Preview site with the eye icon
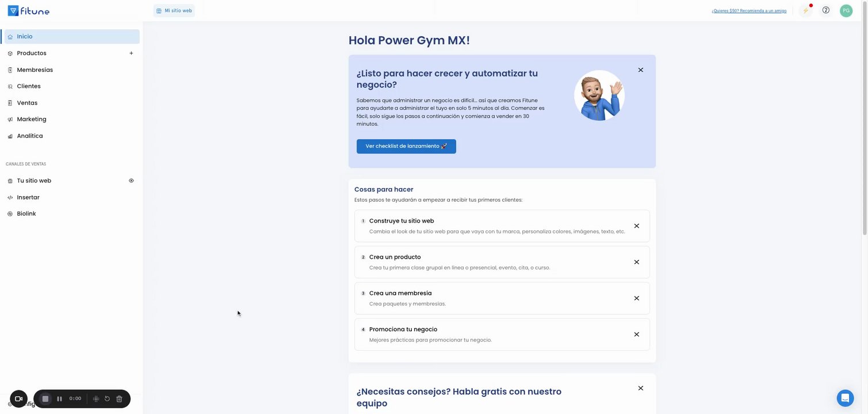This screenshot has height=414, width=868. pyautogui.click(x=131, y=181)
